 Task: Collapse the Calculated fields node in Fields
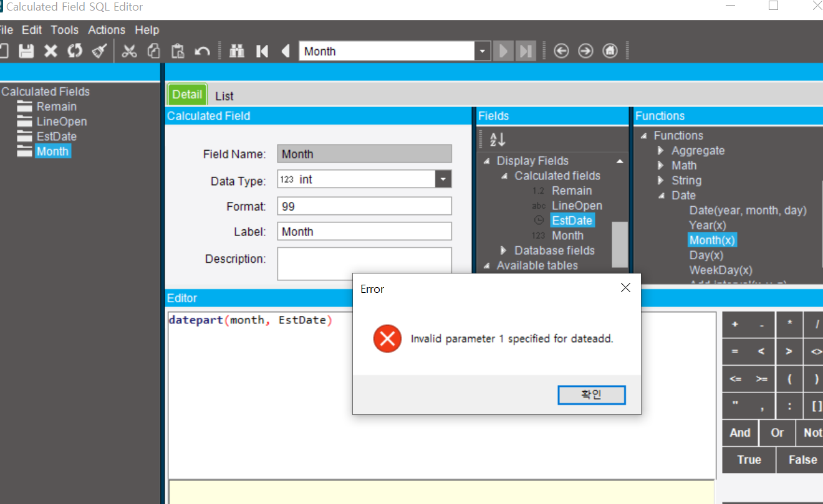pyautogui.click(x=504, y=176)
